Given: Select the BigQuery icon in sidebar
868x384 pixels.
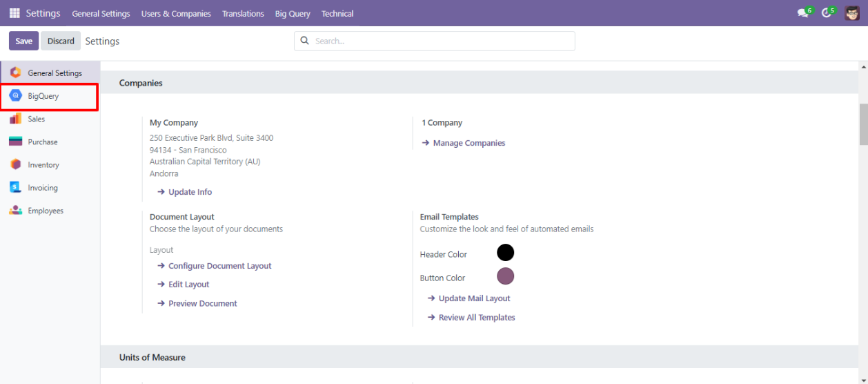Looking at the screenshot, I should coord(15,96).
